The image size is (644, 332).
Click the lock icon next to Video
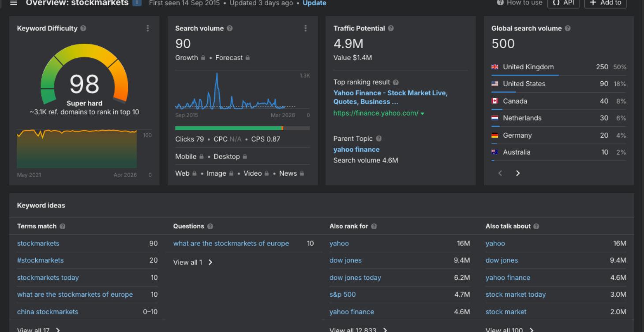267,174
